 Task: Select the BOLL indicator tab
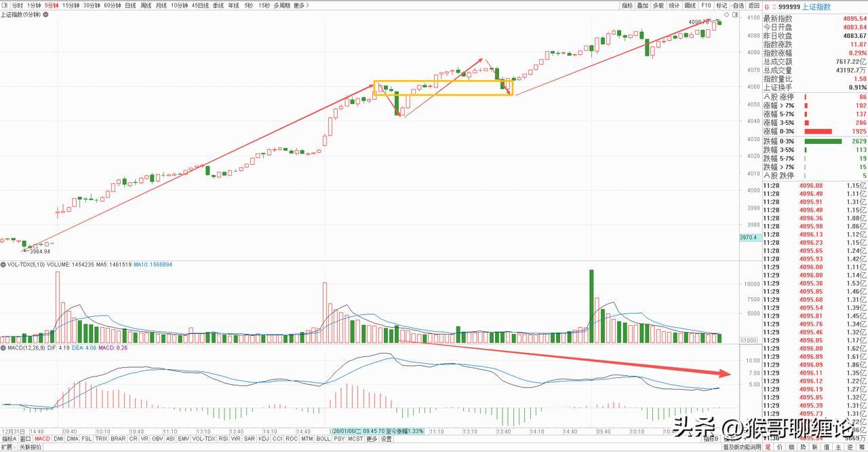pos(323,438)
